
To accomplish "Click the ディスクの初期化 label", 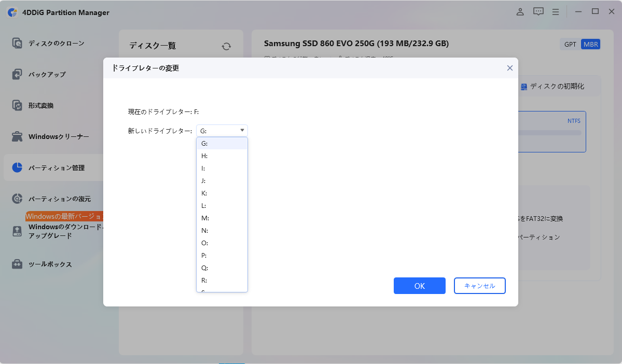I will [x=557, y=87].
